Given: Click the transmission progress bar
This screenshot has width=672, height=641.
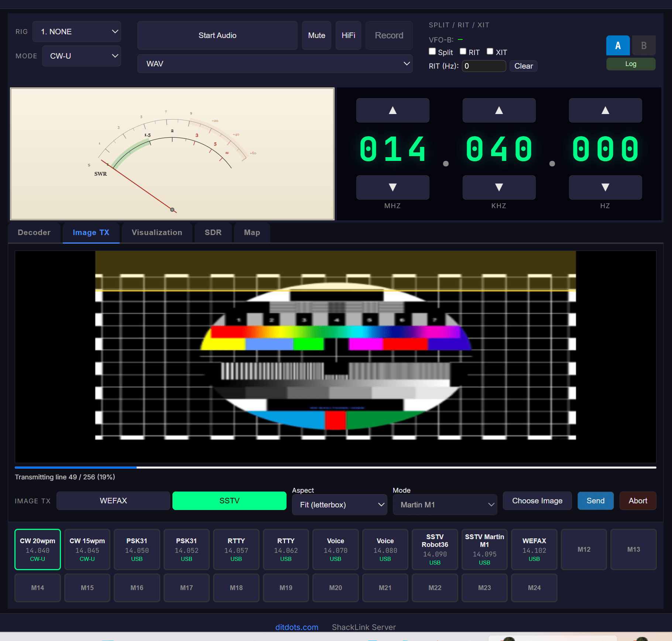Looking at the screenshot, I should coord(335,468).
